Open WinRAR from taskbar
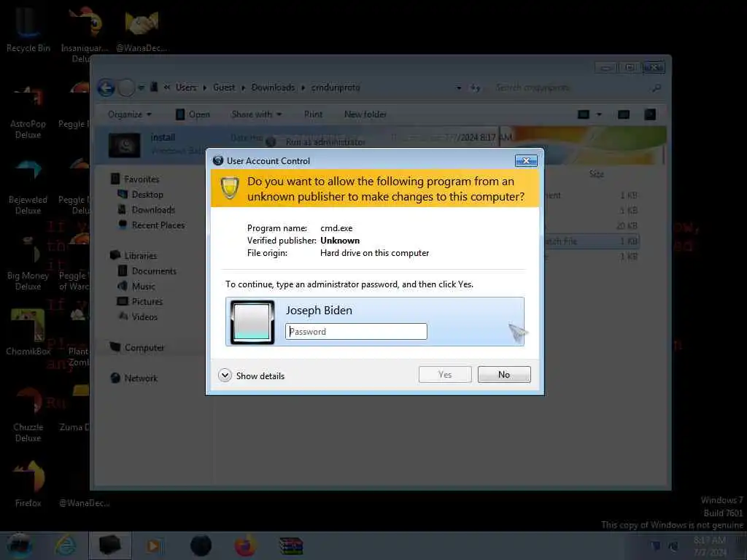 pyautogui.click(x=290, y=545)
